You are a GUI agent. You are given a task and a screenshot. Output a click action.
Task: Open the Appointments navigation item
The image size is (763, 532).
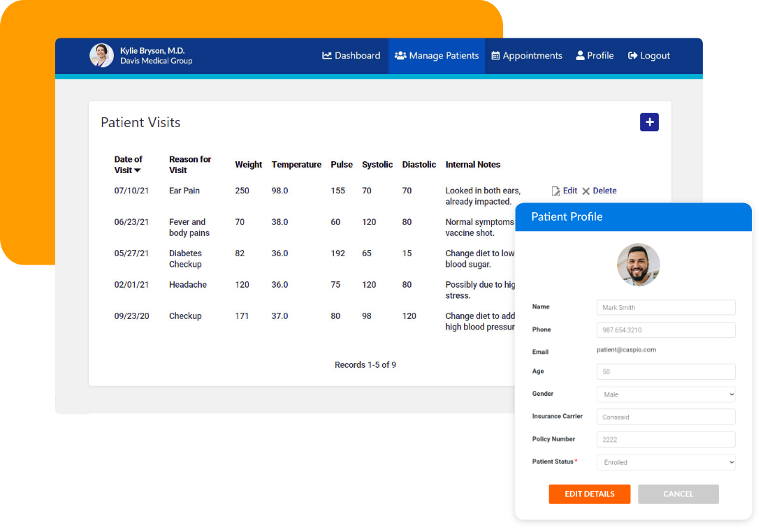pos(527,55)
